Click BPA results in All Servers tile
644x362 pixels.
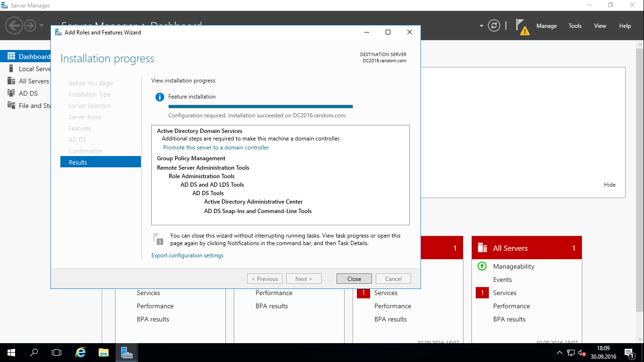[x=509, y=319]
